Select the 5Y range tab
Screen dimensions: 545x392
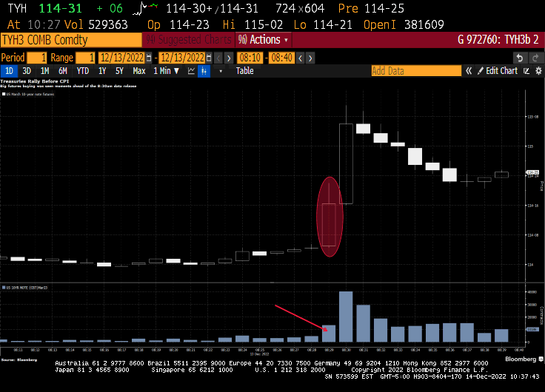[x=119, y=71]
